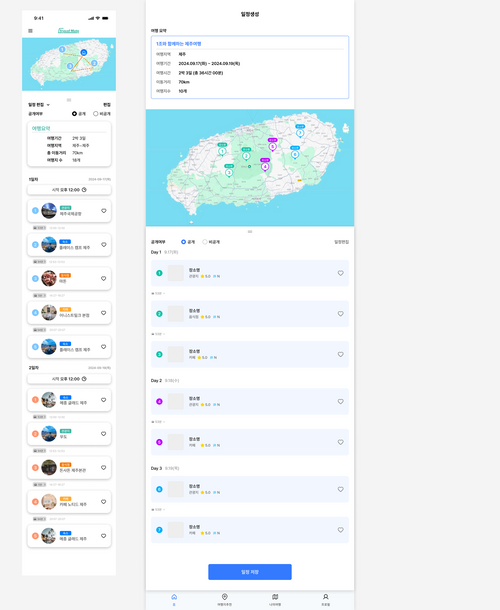The image size is (500, 610).
Task: Grab the sheet handle below the small mobile map
Action: click(x=69, y=100)
